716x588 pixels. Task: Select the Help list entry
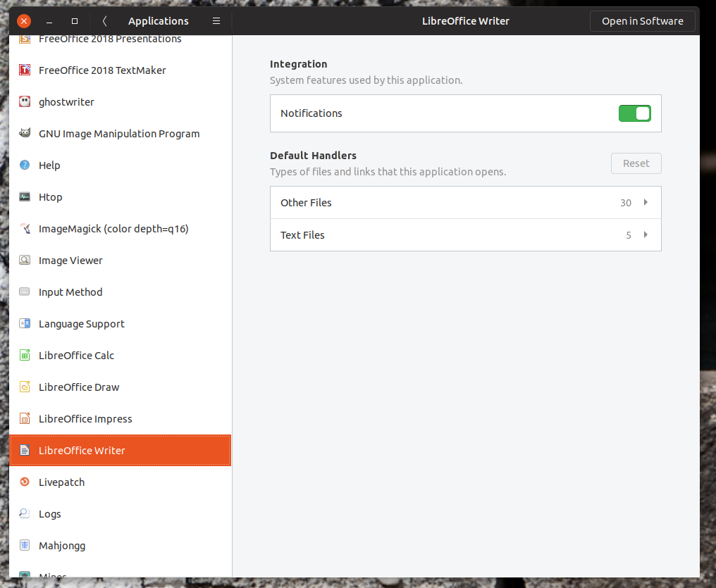click(x=120, y=165)
